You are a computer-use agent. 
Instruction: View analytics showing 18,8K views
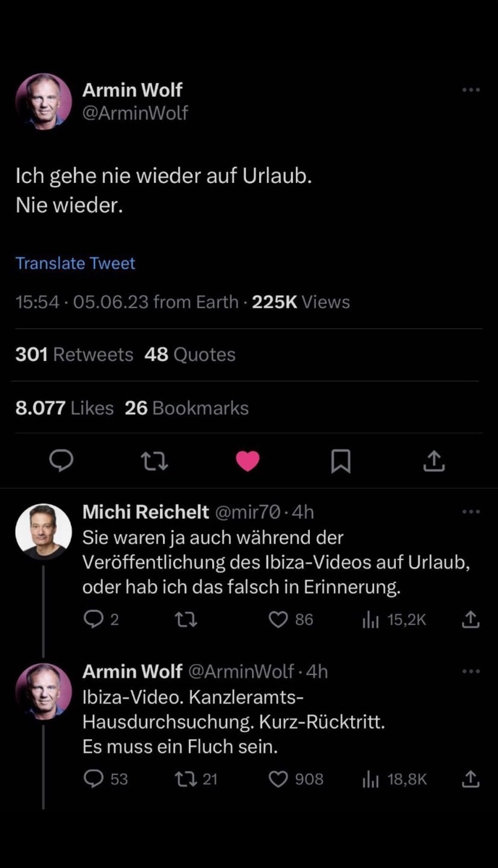[395, 778]
